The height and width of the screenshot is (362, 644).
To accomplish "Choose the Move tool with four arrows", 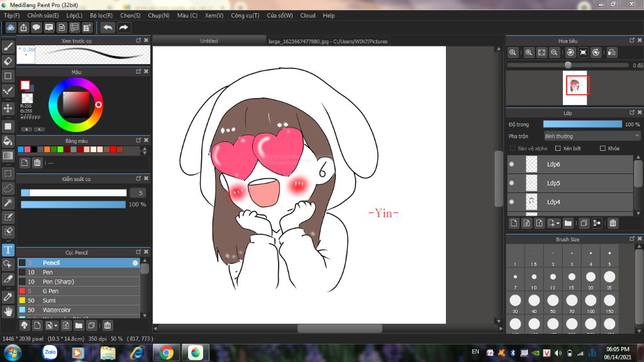I will pos(8,108).
